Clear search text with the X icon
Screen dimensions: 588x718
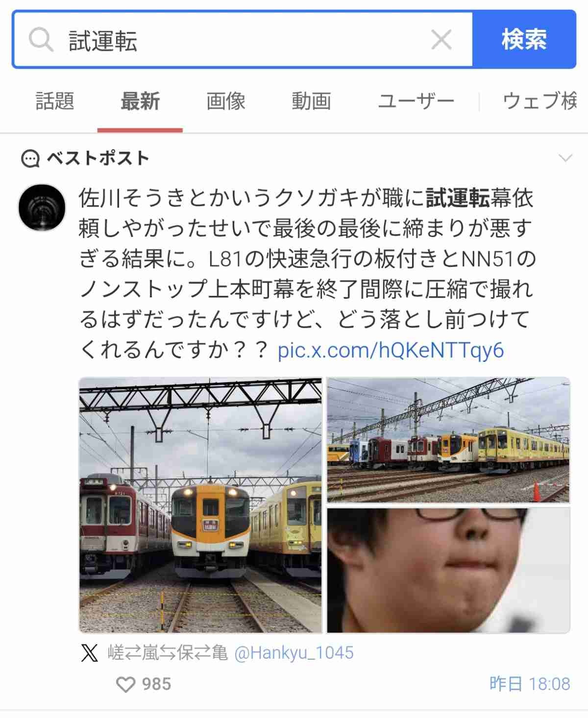[441, 40]
